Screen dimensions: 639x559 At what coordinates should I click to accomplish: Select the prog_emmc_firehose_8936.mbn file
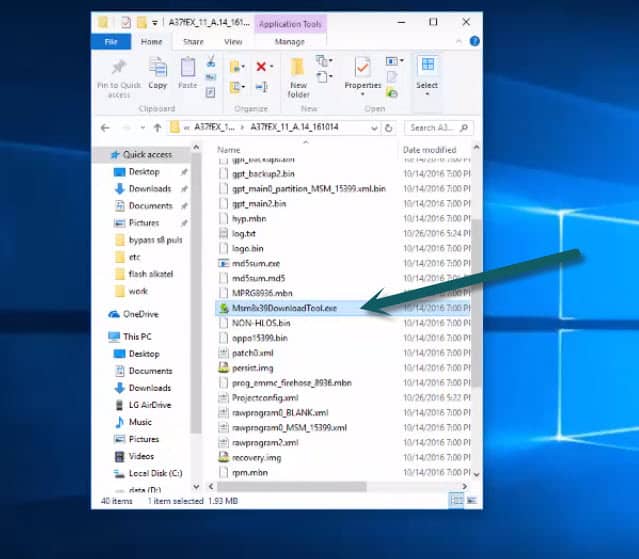[291, 383]
